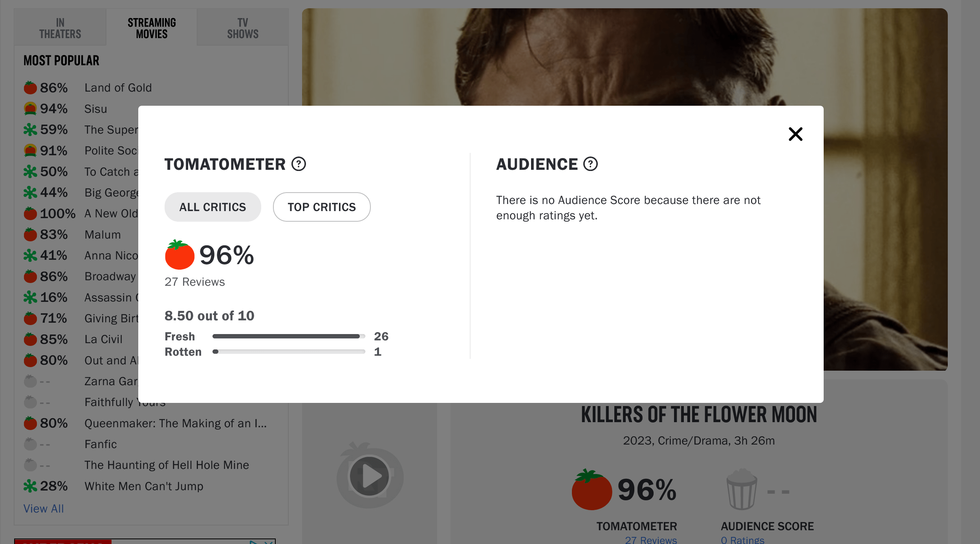The image size is (980, 544).
Task: Switch to the TV Shows tab
Action: point(243,28)
